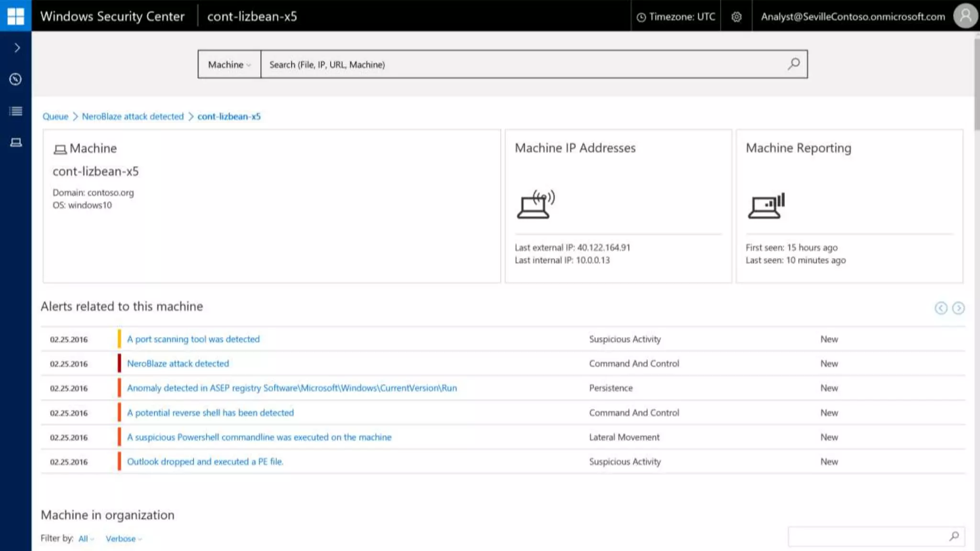The image size is (980, 551).
Task: Open the alerts queue list icon
Action: (x=16, y=111)
